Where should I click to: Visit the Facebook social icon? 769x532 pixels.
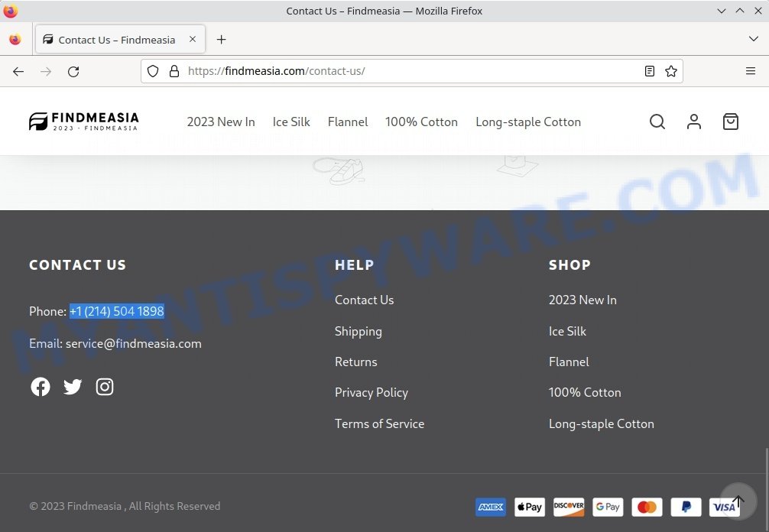tap(41, 387)
